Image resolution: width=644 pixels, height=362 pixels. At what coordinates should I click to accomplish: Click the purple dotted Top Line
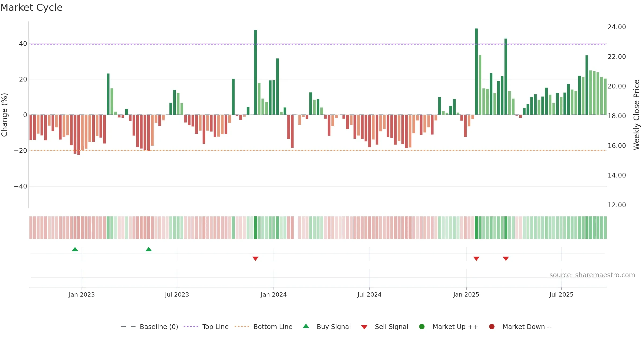point(318,44)
